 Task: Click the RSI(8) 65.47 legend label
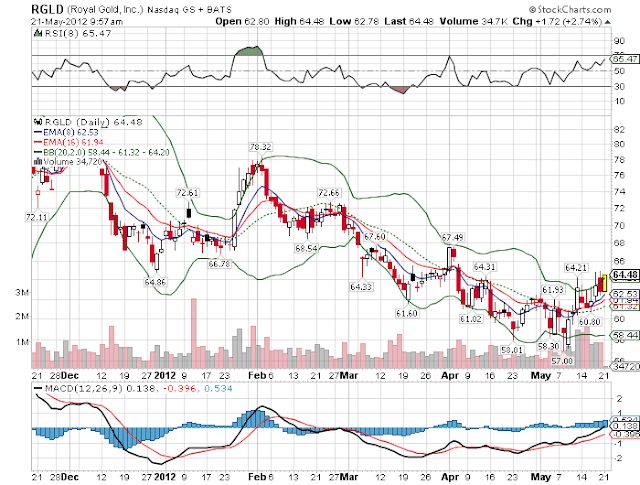tap(78, 33)
